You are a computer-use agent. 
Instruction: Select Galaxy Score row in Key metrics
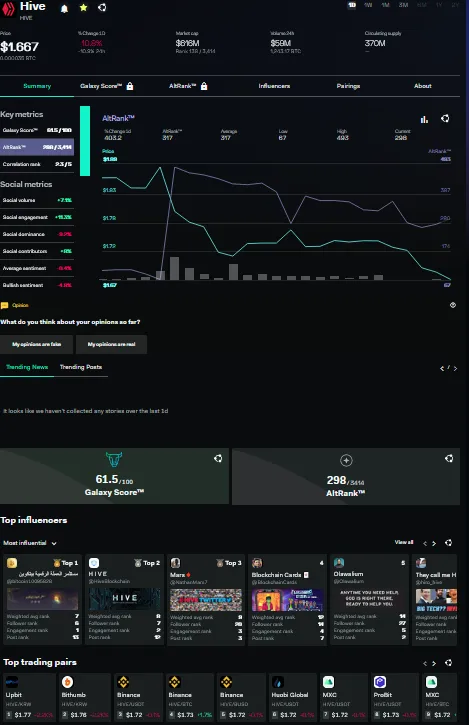(37, 130)
